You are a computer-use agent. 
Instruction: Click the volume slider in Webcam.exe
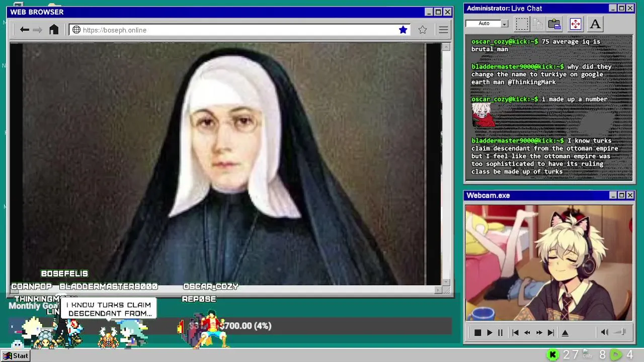[621, 332]
